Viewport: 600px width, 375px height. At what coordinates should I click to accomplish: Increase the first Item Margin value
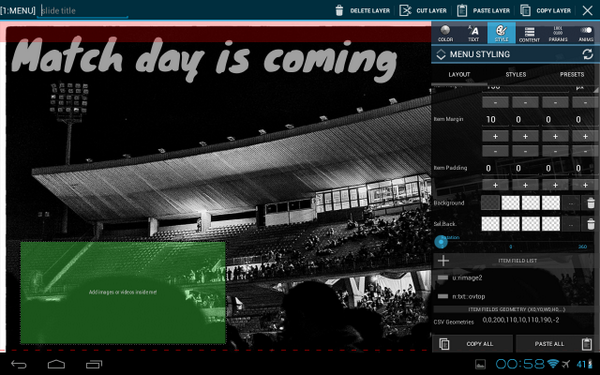(495, 136)
